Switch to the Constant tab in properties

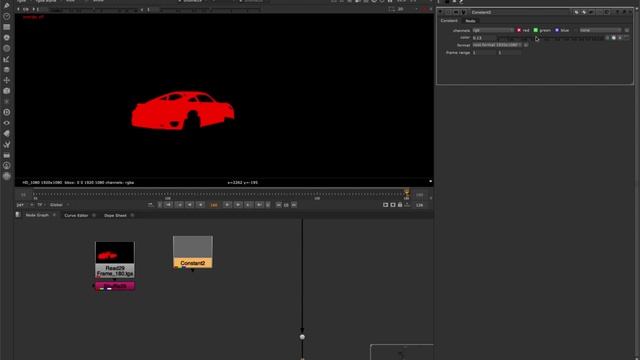(x=449, y=20)
